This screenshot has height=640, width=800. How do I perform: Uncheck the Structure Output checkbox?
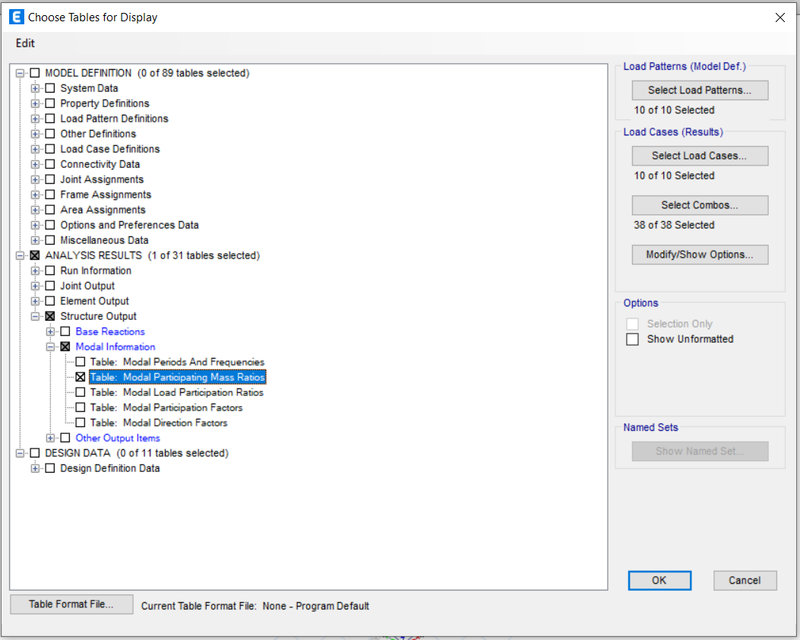pyautogui.click(x=50, y=316)
